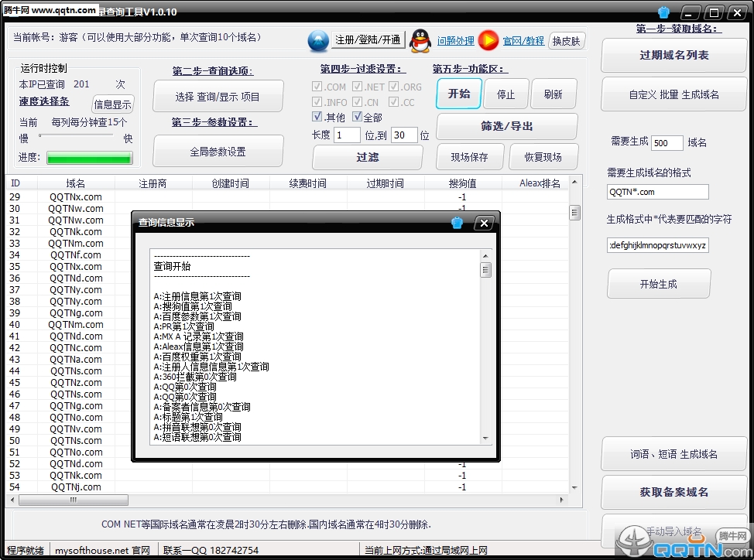Click the domain format input field
The image size is (754, 560).
[x=657, y=192]
